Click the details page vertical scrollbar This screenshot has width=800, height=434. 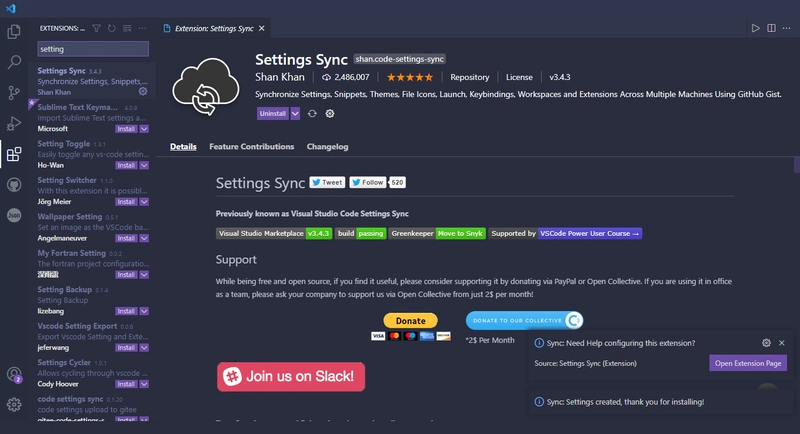coord(796,165)
